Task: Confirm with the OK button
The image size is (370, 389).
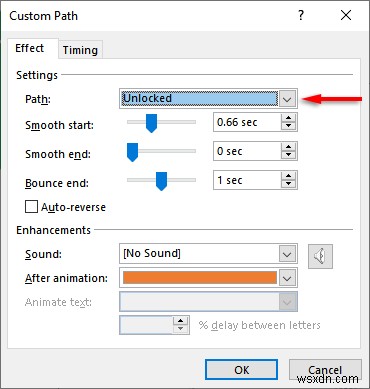Action: pyautogui.click(x=241, y=370)
